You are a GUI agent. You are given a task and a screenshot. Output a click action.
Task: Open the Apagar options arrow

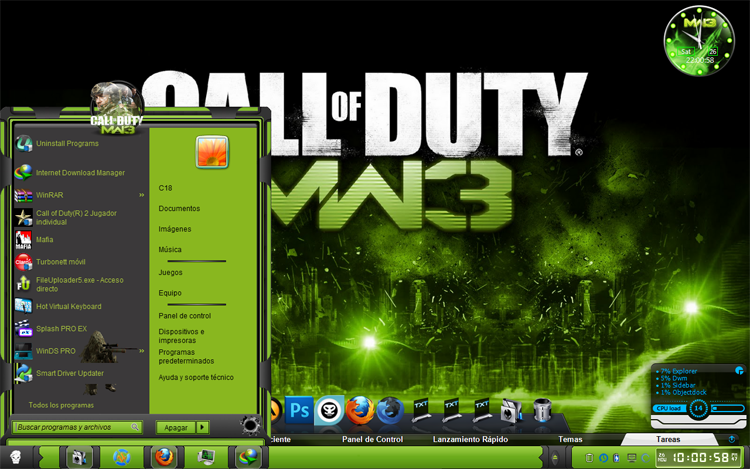pos(203,427)
